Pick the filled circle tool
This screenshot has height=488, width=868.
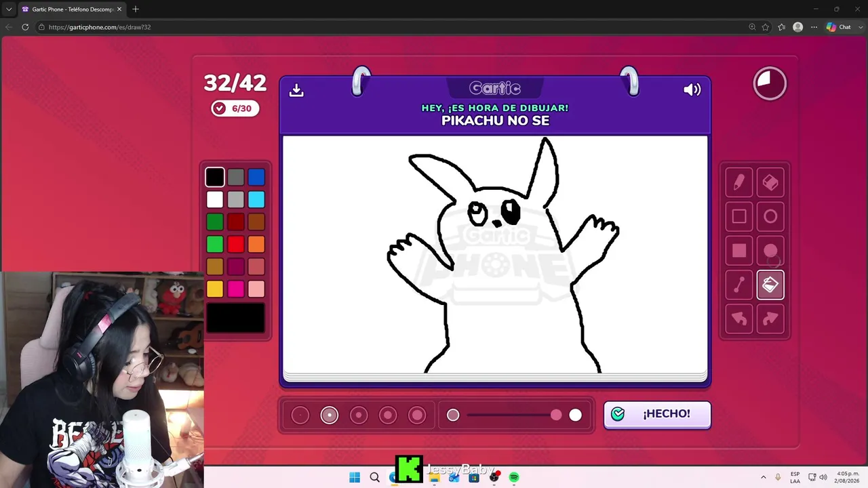770,251
